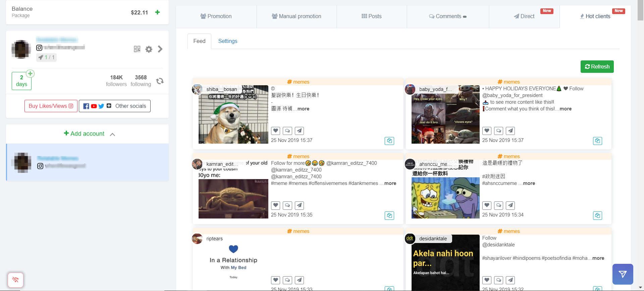Click the blue floating paper plane button
The image size is (644, 291).
click(623, 274)
